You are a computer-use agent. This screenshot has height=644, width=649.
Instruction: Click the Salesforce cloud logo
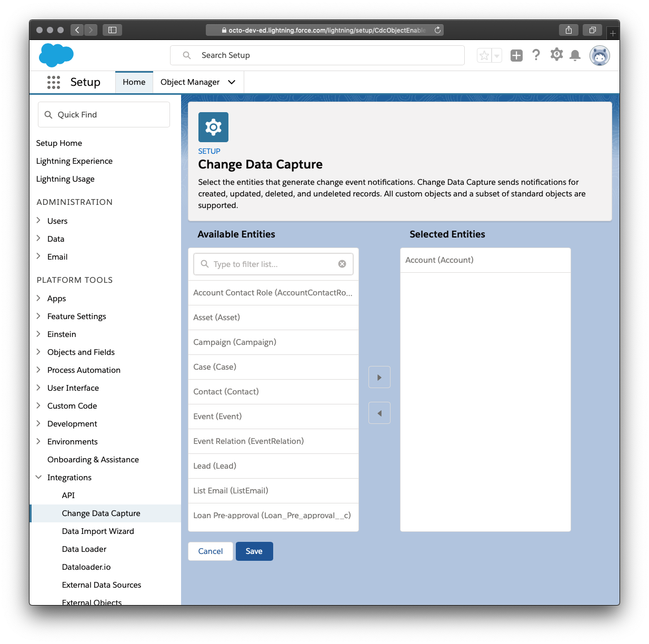click(x=56, y=55)
